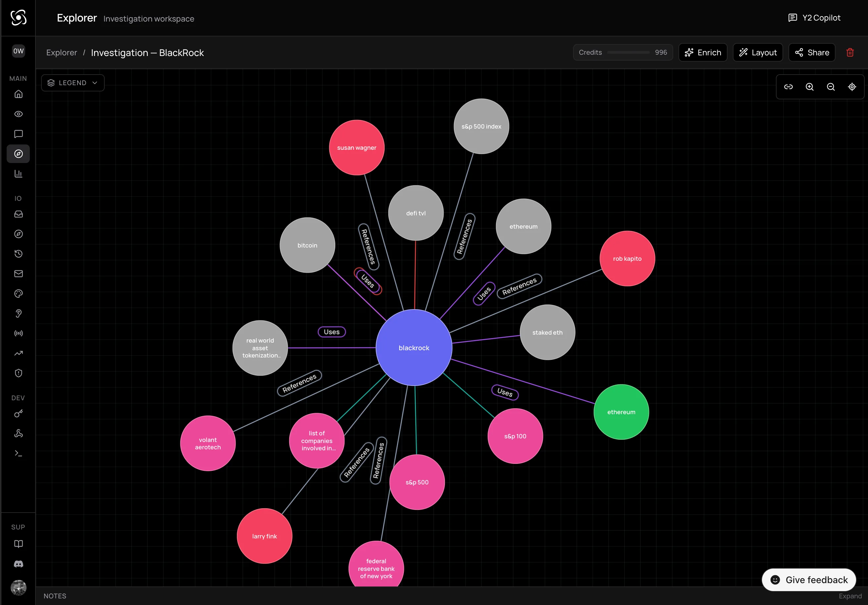Open the Discord icon in sidebar

pos(18,564)
